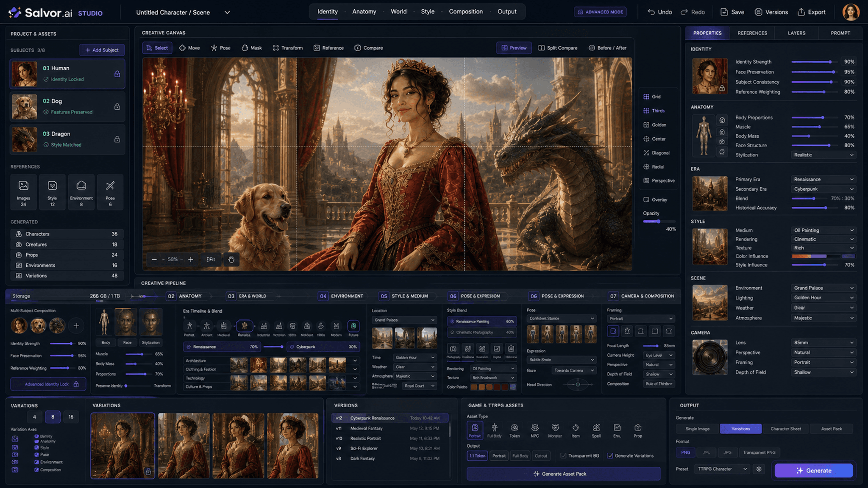The height and width of the screenshot is (488, 868).
Task: Click Generate Asset Pack button
Action: 563,474
